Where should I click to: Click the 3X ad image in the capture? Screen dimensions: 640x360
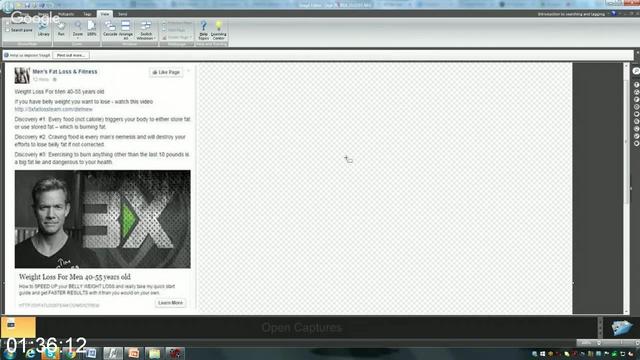click(102, 219)
